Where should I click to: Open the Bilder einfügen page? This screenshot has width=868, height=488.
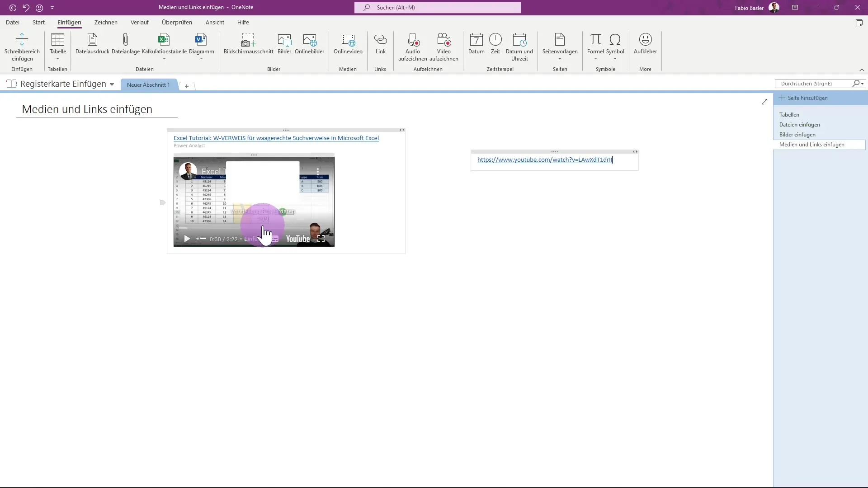point(797,135)
